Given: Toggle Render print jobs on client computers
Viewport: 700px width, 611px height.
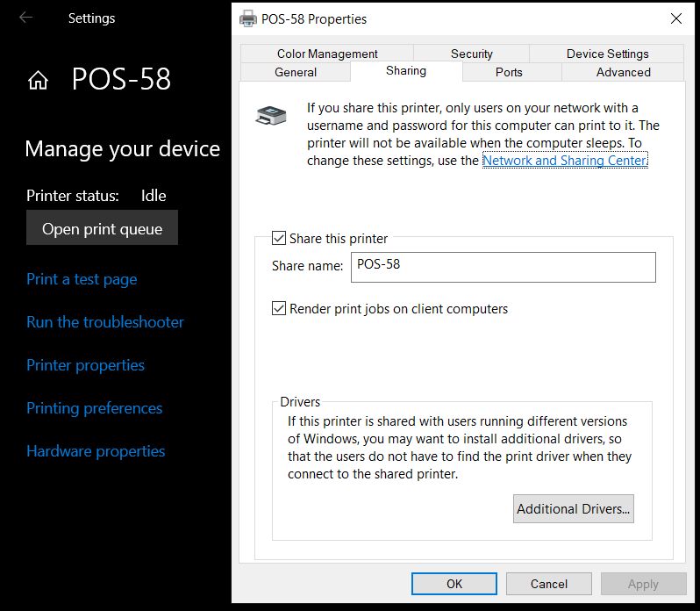Looking at the screenshot, I should pyautogui.click(x=279, y=308).
